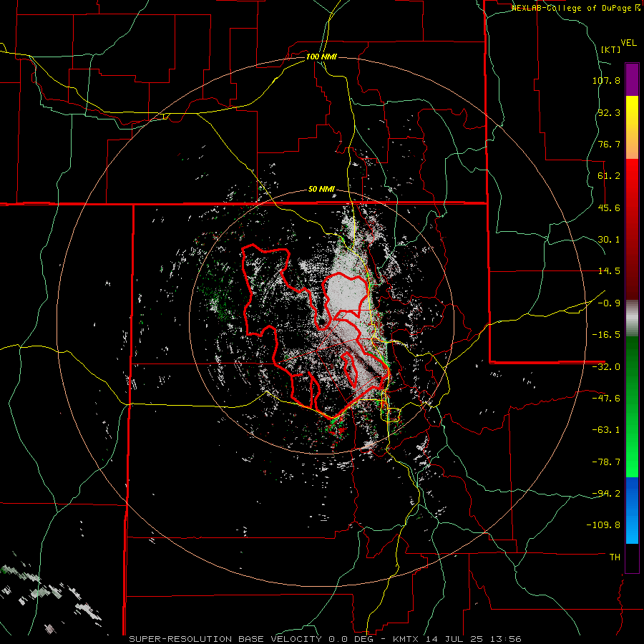The width and height of the screenshot is (644, 644).
Task: Click the VEL legend title
Action: point(629,43)
